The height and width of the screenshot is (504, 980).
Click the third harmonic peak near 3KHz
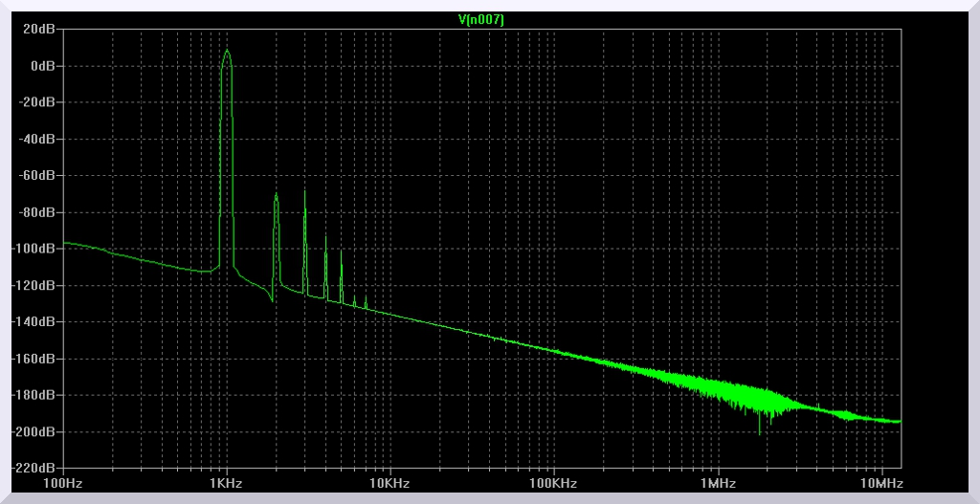pyautogui.click(x=304, y=190)
